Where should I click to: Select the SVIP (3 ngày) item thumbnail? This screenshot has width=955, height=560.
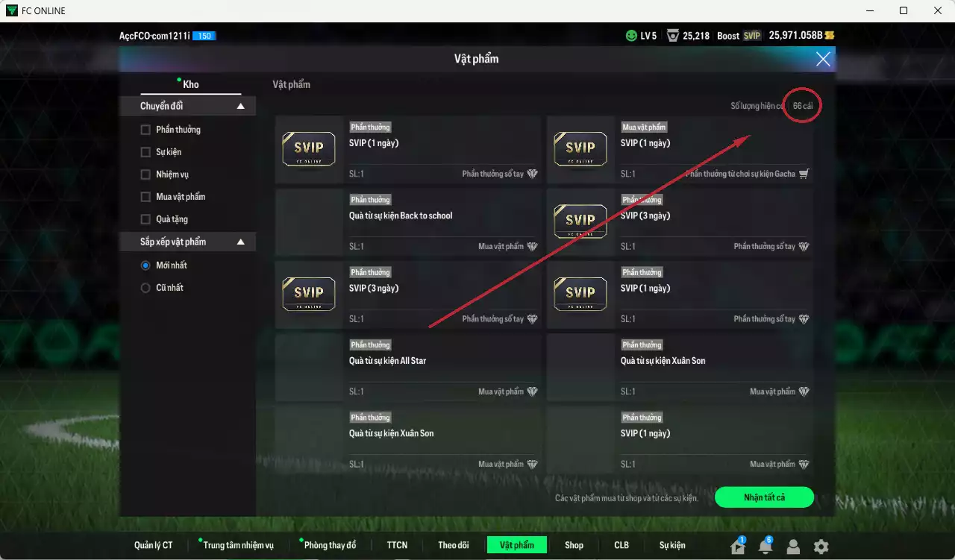[308, 294]
